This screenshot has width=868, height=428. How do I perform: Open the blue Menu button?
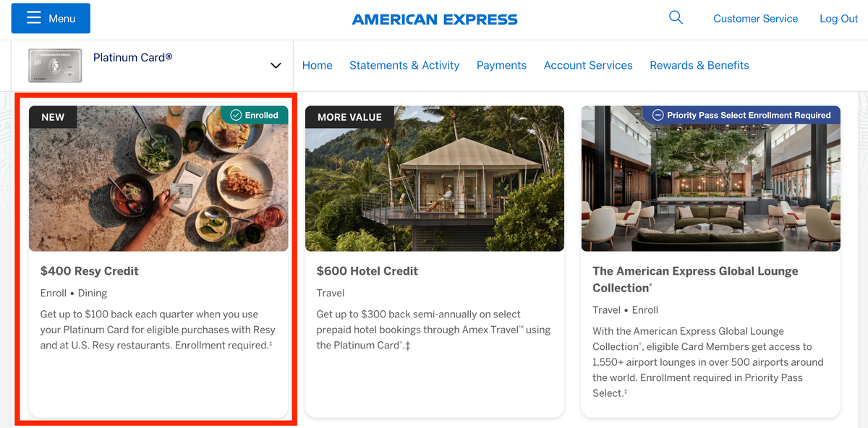[x=51, y=18]
